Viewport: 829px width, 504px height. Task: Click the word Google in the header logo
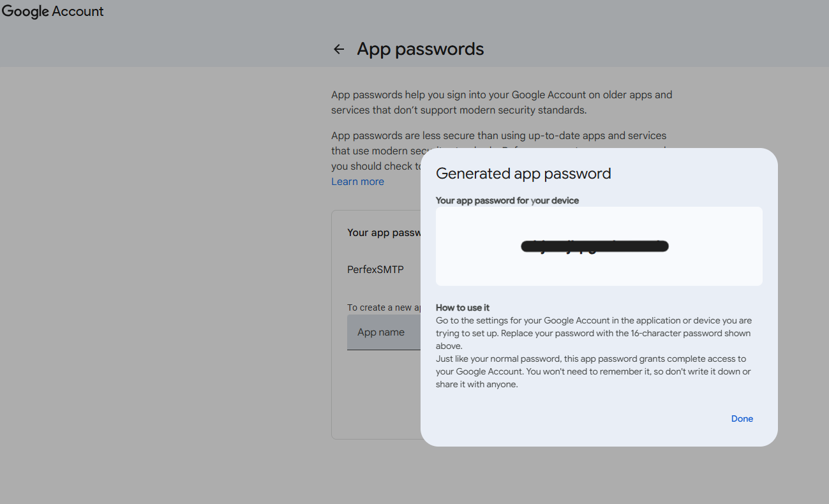(x=26, y=11)
